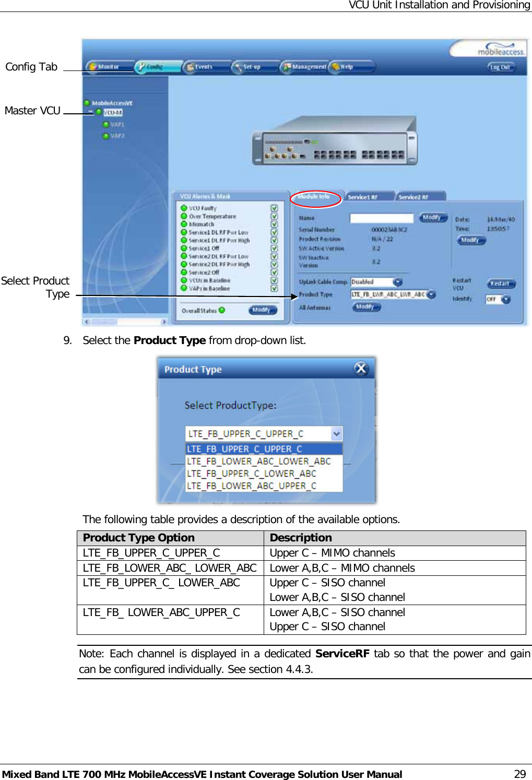Click the Select ProductType combo box arrow
The height and width of the screenshot is (780, 532).
click(x=336, y=433)
